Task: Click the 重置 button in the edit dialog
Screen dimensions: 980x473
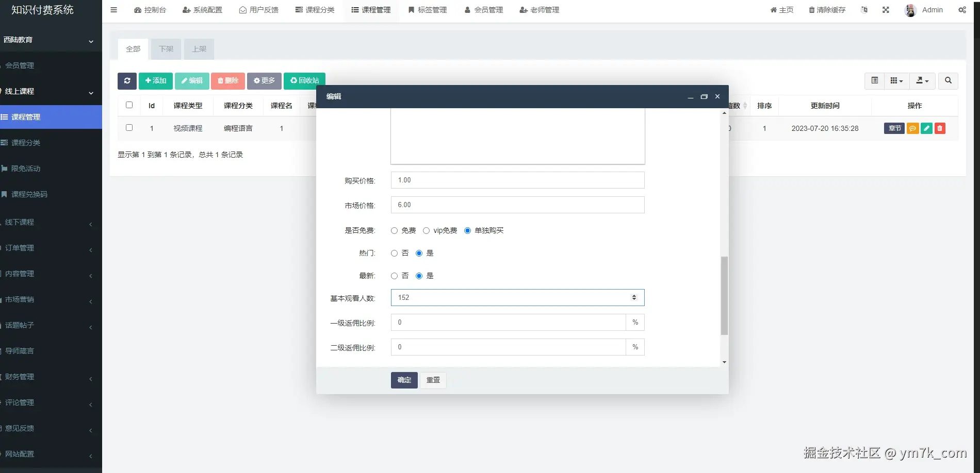Action: click(433, 380)
